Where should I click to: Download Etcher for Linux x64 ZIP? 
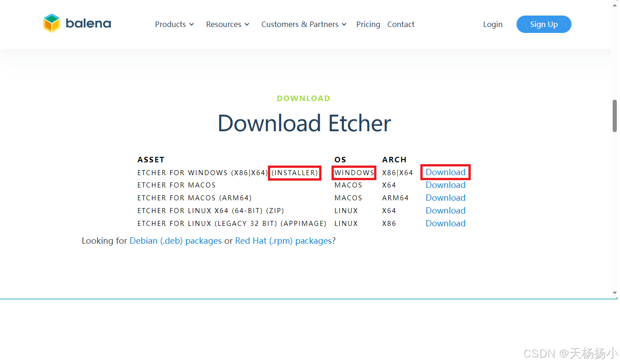coord(446,211)
